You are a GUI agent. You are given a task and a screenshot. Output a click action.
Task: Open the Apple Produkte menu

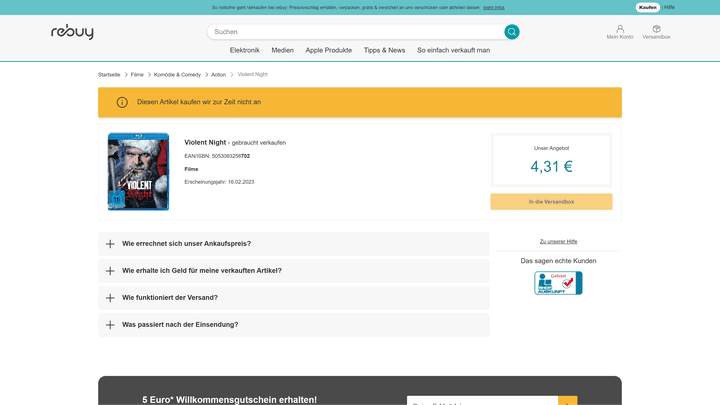click(329, 50)
